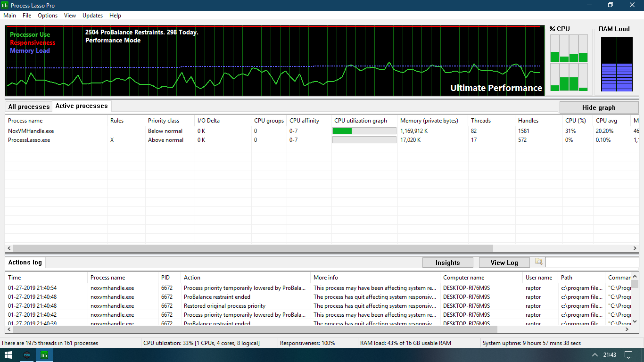The height and width of the screenshot is (362, 644).
Task: Sort by the CPU (%) column header
Action: pos(578,121)
